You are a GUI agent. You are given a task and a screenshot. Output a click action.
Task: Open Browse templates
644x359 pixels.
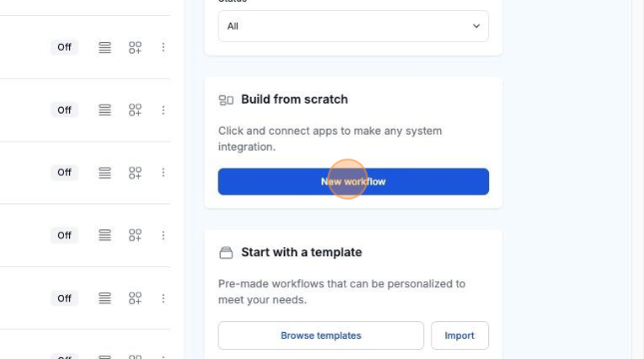tap(321, 335)
